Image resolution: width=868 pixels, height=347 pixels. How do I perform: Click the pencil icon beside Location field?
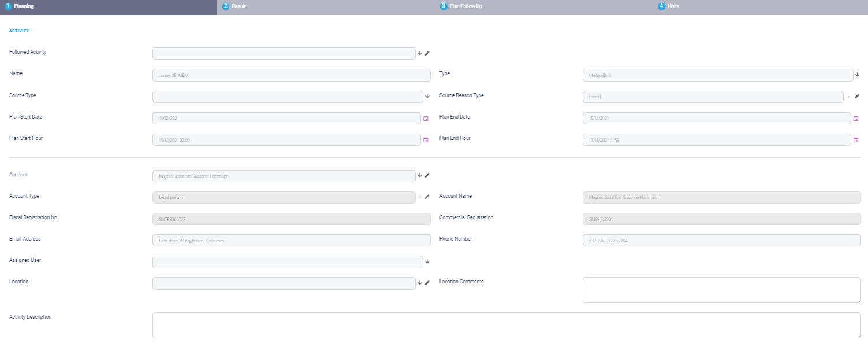427,283
